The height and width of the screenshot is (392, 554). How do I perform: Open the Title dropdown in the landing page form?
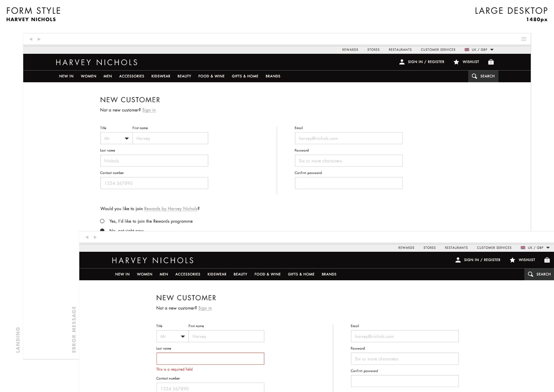(x=116, y=138)
